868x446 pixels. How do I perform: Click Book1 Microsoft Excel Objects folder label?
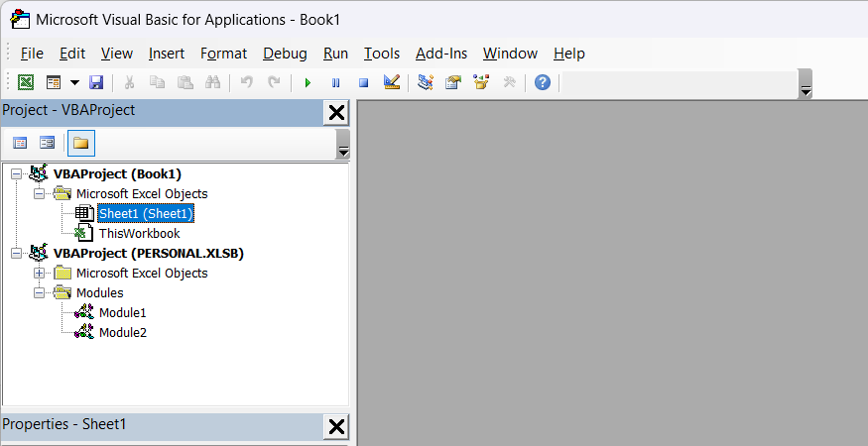pyautogui.click(x=142, y=193)
